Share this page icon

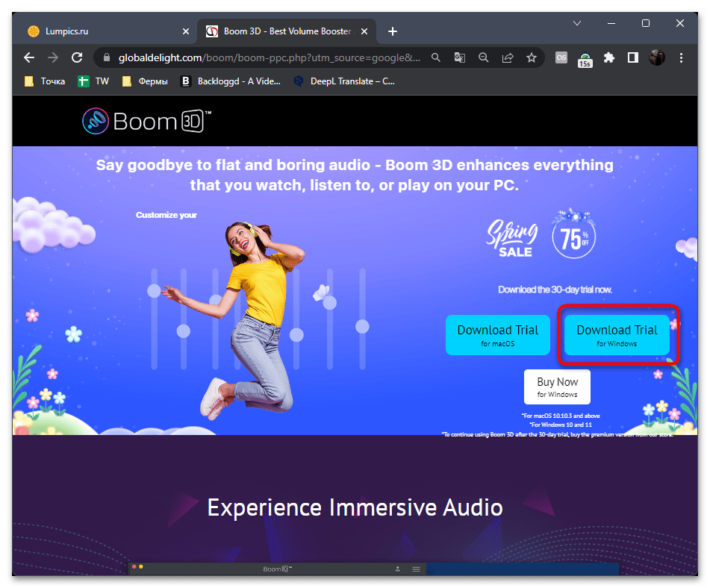point(508,58)
